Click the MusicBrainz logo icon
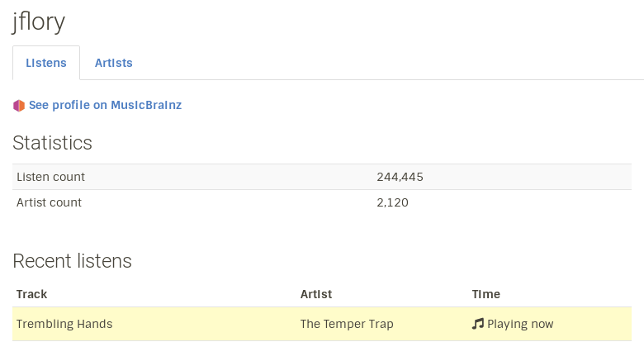 pos(19,106)
